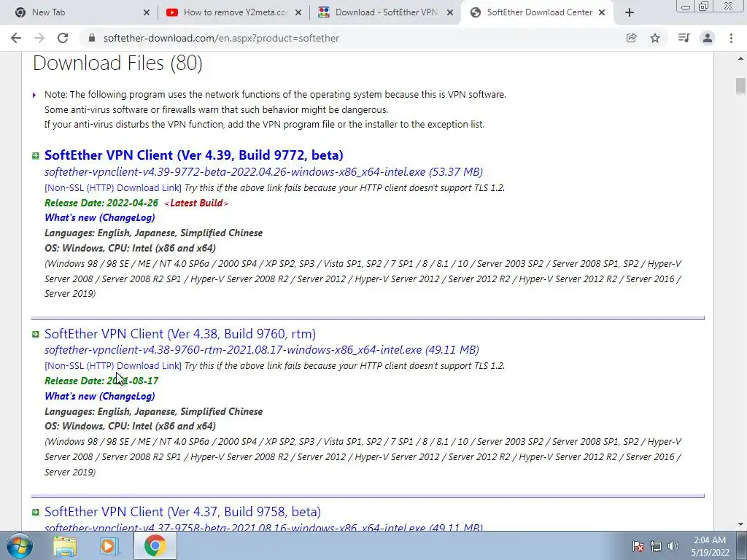Image resolution: width=747 pixels, height=560 pixels.
Task: Open the Windows Start menu
Action: tap(19, 545)
